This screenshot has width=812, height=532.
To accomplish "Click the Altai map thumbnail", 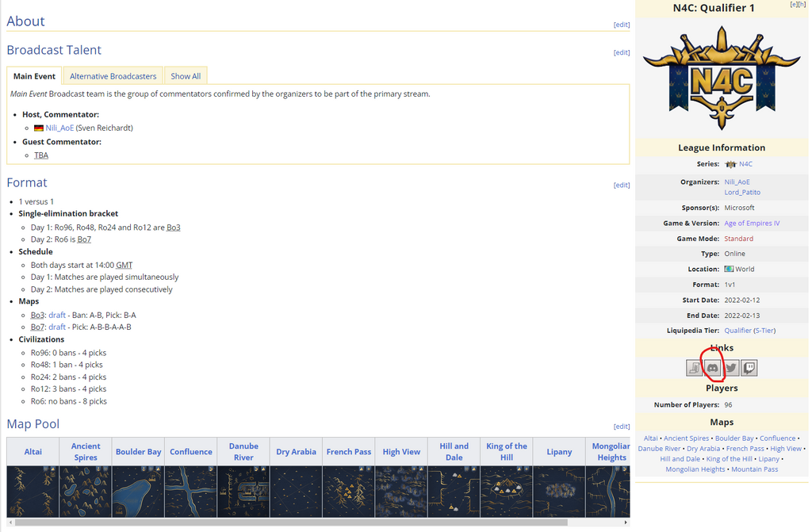I will 33,491.
